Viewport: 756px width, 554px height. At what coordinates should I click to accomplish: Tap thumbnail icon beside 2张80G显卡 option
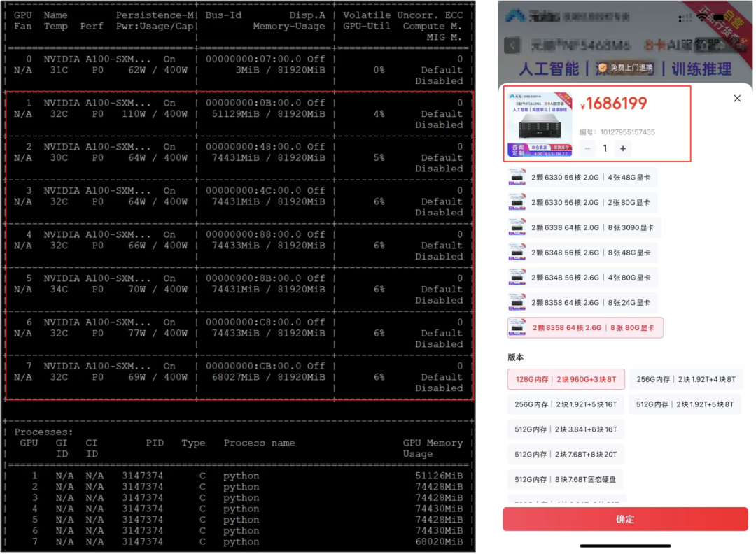[x=517, y=202]
